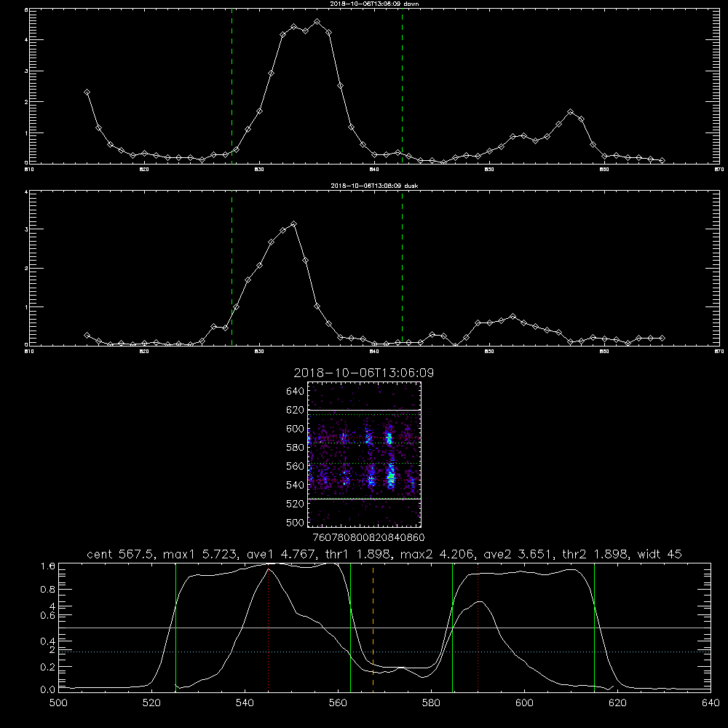Click '500' on the spectral image y-axis

point(295,522)
